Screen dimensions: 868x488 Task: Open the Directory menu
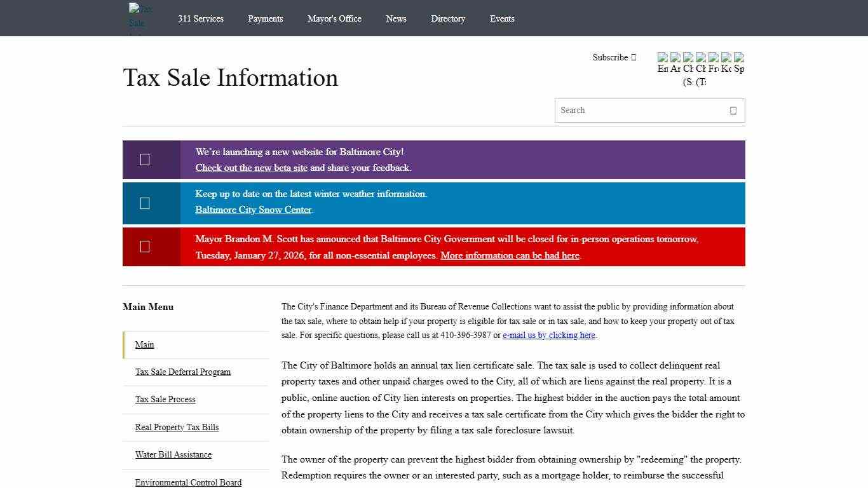pyautogui.click(x=448, y=18)
